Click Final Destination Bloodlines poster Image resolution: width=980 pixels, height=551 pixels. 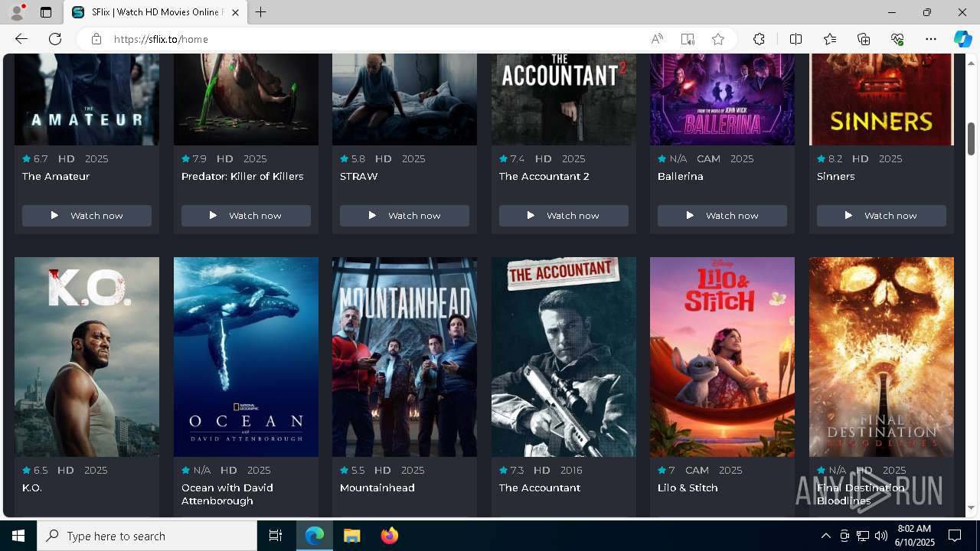point(881,357)
